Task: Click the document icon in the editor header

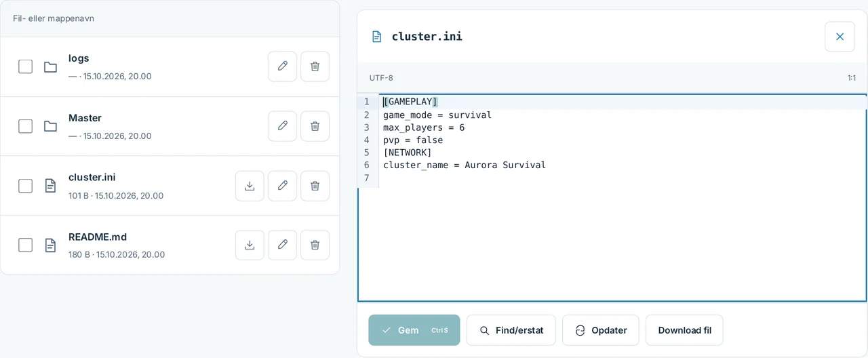Action: [x=376, y=37]
